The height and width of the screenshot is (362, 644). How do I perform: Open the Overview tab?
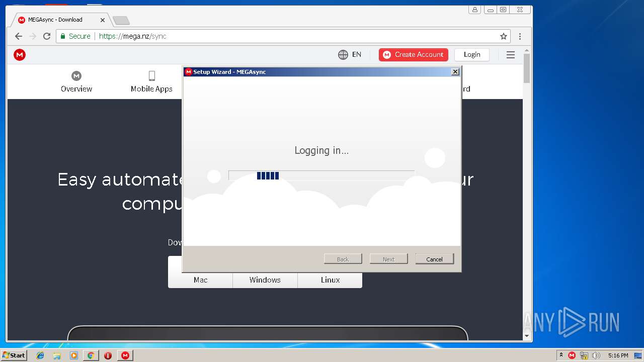[76, 82]
